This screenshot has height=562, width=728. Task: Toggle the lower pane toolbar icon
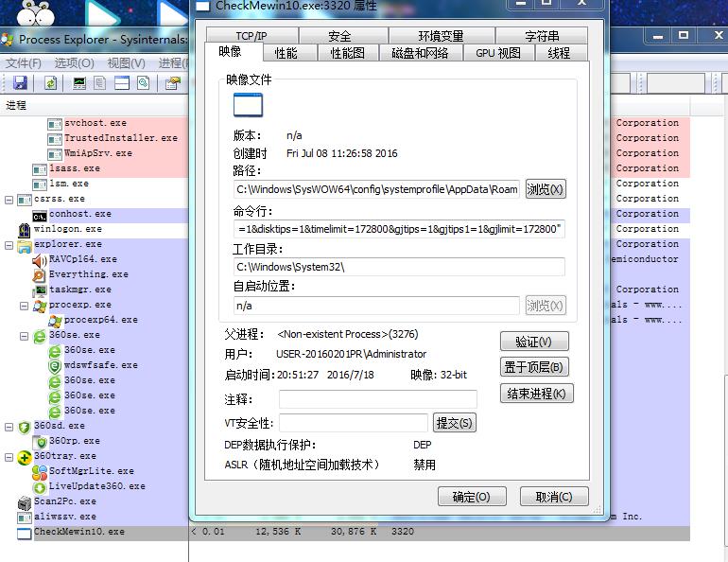click(x=122, y=83)
